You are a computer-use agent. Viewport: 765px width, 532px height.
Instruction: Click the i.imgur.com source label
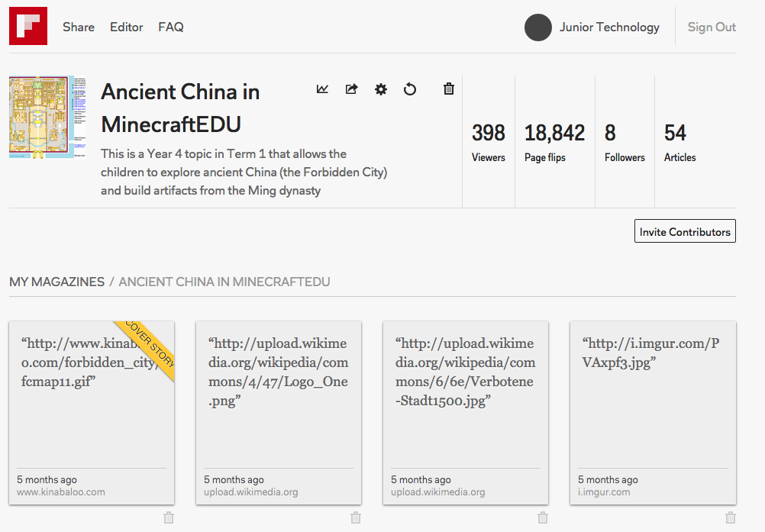pos(604,492)
